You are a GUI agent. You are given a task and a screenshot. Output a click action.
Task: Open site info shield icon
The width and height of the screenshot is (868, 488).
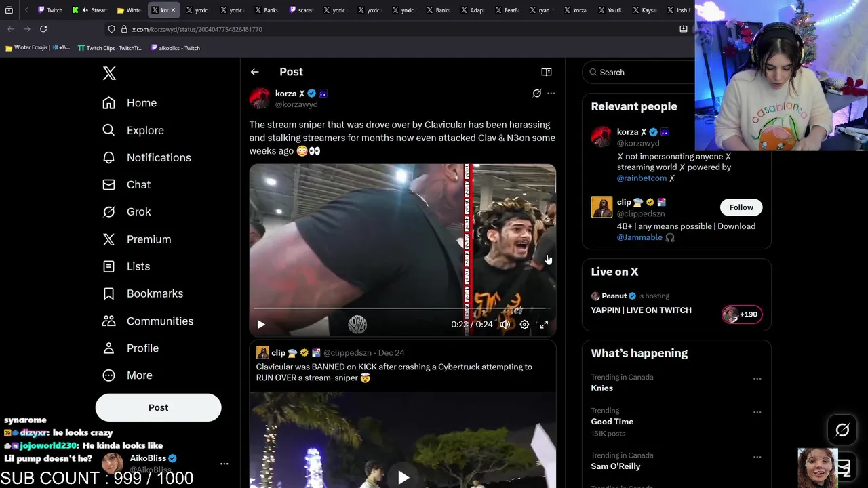[111, 29]
